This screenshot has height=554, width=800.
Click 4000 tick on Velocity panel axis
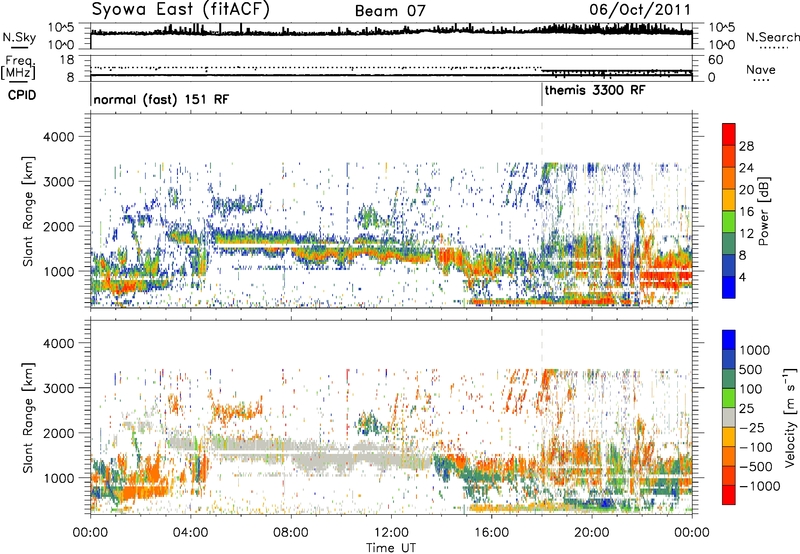click(58, 343)
